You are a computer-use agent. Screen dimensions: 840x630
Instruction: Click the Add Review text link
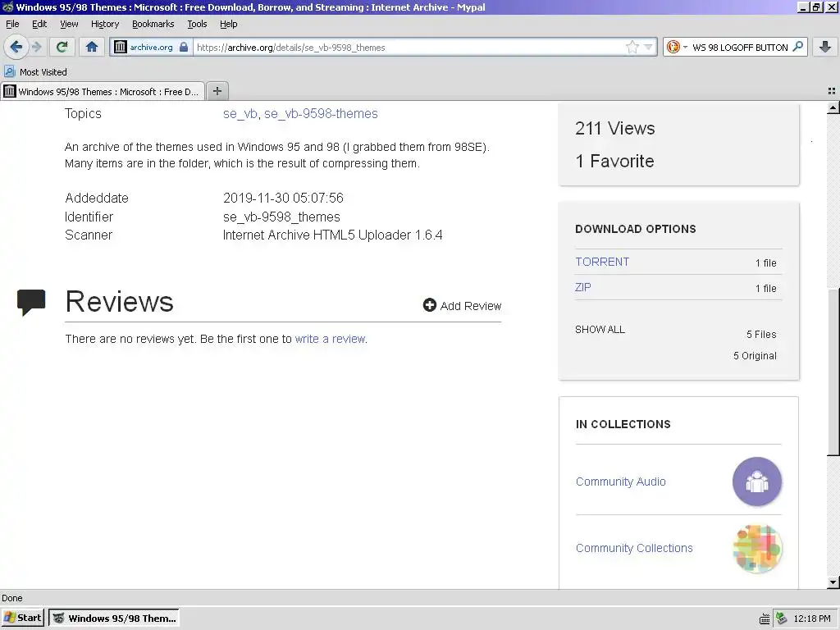(471, 306)
